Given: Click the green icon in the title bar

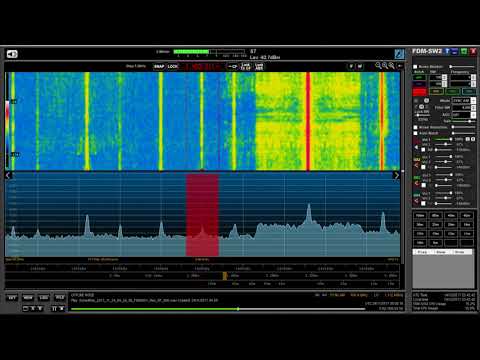Looking at the screenshot, I should coord(464,51).
